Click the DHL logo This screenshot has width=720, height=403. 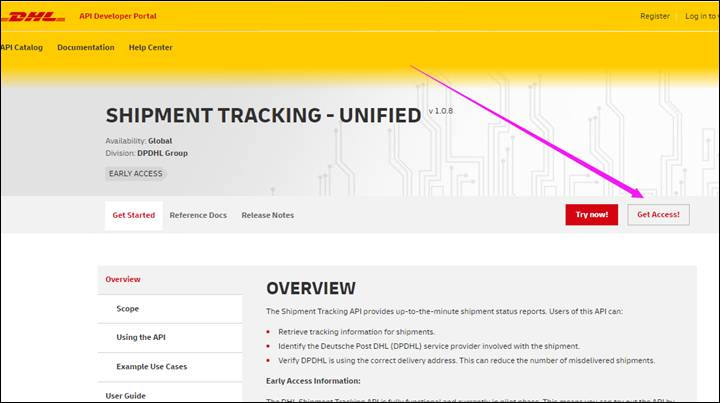coord(33,17)
